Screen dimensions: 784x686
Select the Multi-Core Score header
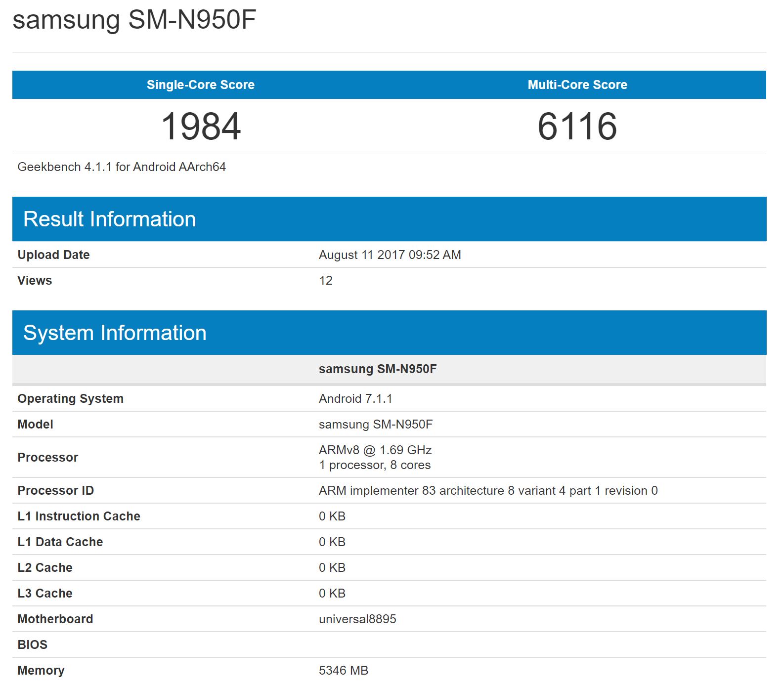click(577, 85)
